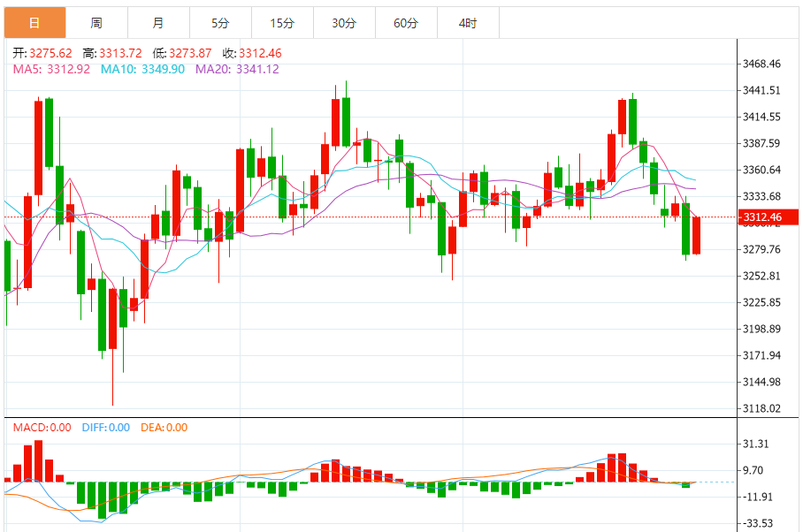Click the 31.31 MACD axis label

(x=755, y=444)
